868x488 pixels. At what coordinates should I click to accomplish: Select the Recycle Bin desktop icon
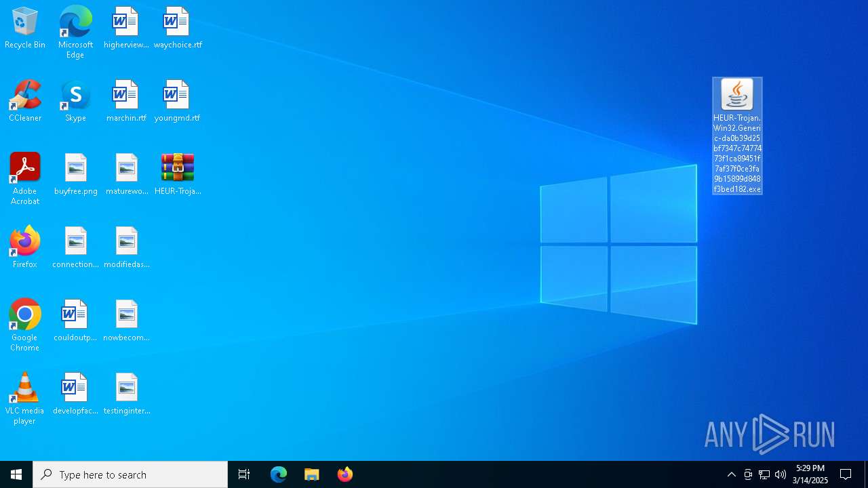coord(25,28)
